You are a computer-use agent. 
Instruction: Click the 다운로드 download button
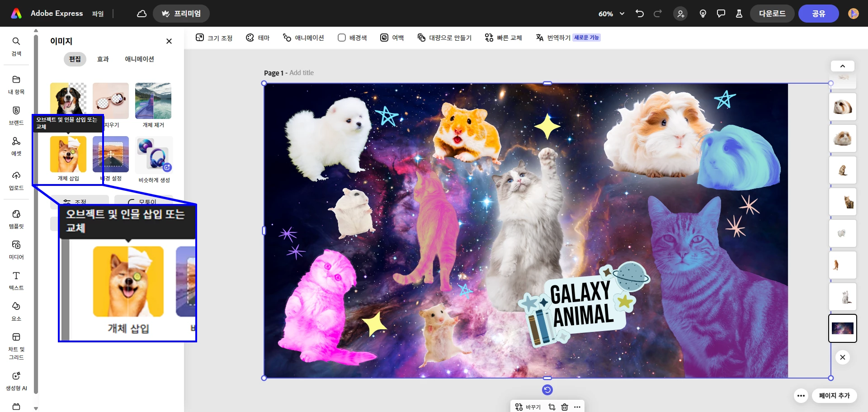click(x=772, y=14)
